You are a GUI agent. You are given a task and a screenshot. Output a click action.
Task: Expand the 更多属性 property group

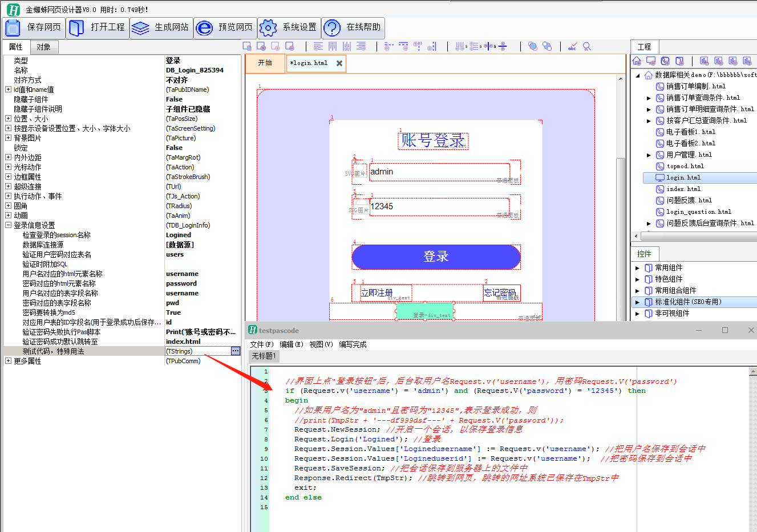click(x=8, y=361)
